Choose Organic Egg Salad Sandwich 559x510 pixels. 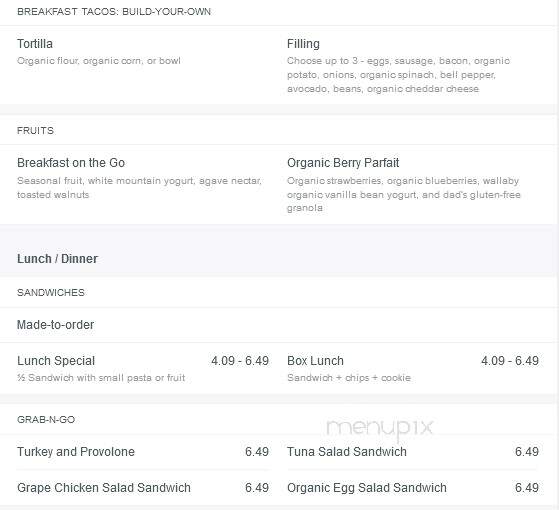pos(366,488)
